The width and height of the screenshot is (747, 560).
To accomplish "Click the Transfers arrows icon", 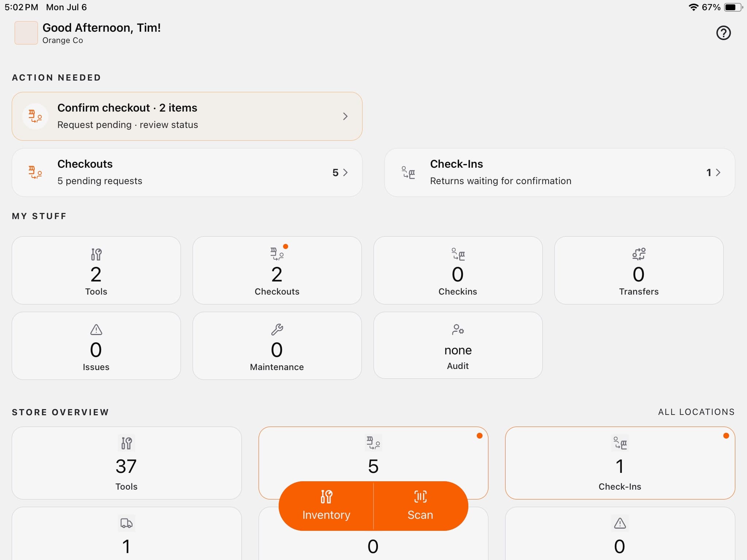I will 639,254.
